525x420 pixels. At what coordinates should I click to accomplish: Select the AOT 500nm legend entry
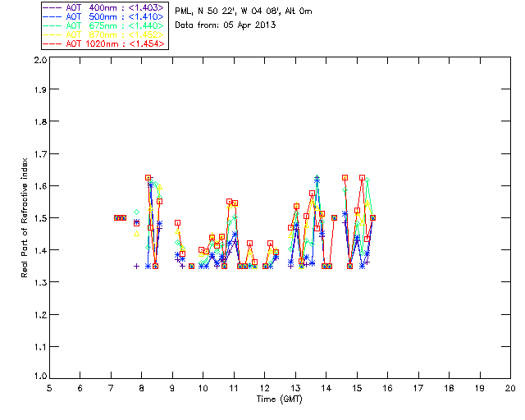point(103,16)
